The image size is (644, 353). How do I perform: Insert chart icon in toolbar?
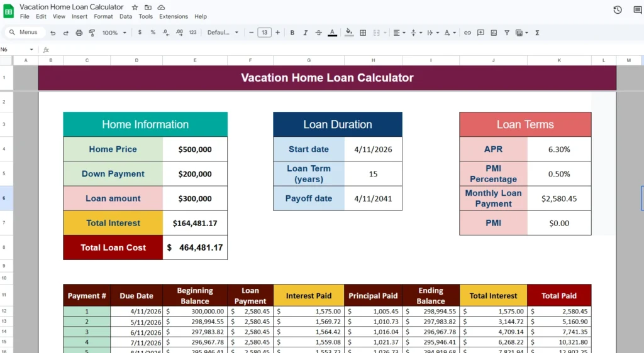pyautogui.click(x=494, y=33)
